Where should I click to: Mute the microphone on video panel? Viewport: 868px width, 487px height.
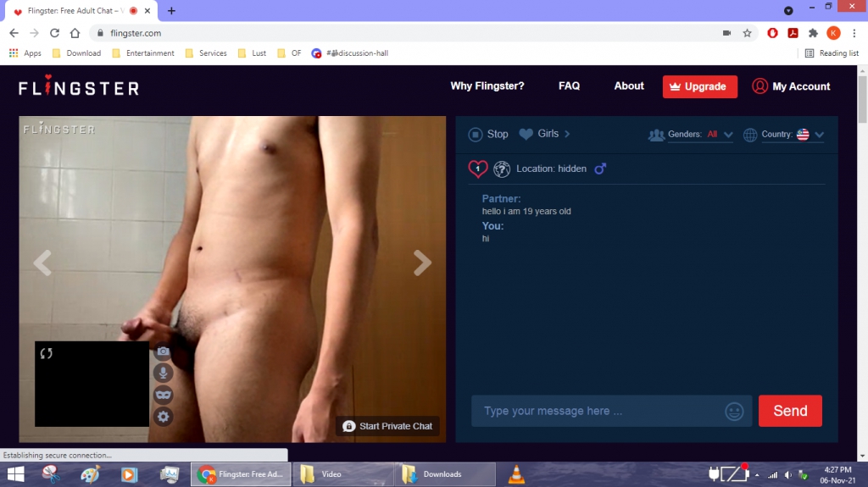[163, 373]
